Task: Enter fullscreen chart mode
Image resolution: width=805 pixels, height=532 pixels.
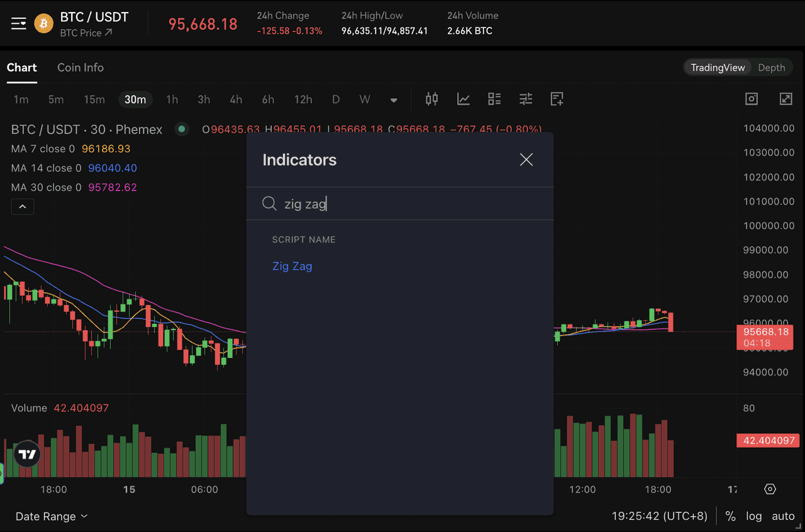Action: point(786,99)
